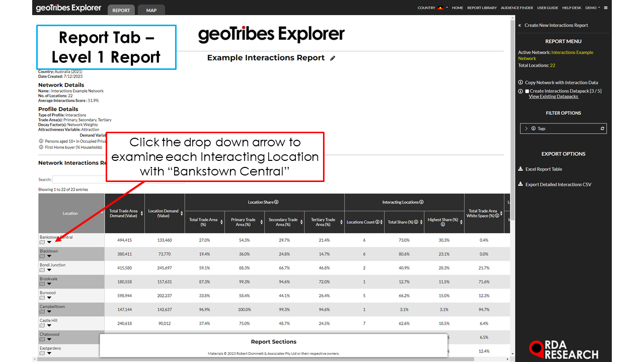Click the info icon for Total Trade Area White Space
644x362 pixels.
click(x=497, y=215)
